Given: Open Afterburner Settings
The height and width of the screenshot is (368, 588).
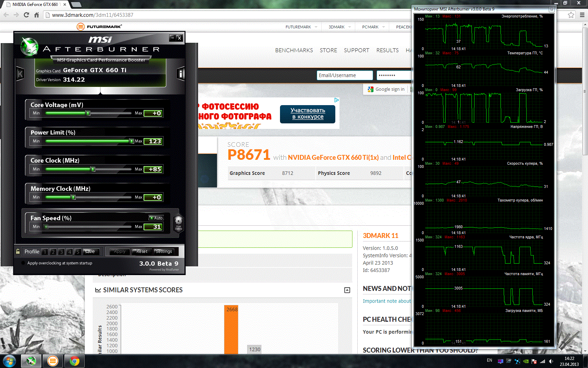Looking at the screenshot, I should point(164,252).
